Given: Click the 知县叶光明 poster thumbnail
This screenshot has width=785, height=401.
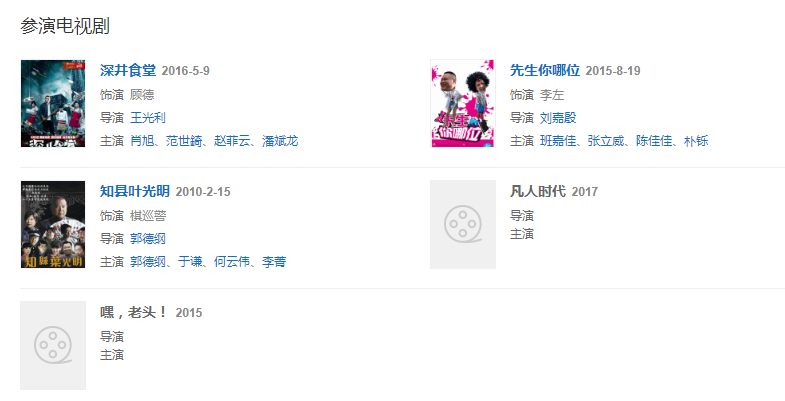Looking at the screenshot, I should (x=53, y=225).
